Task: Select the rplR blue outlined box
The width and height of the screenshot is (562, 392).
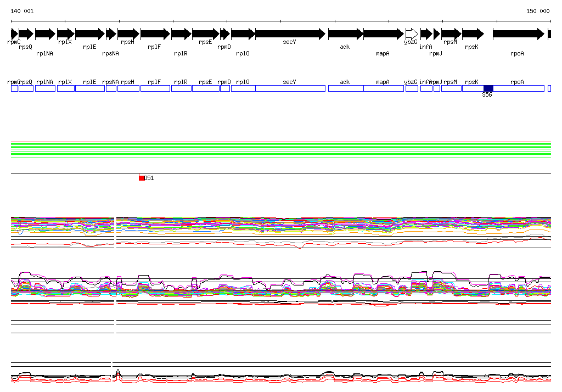Action: point(181,88)
